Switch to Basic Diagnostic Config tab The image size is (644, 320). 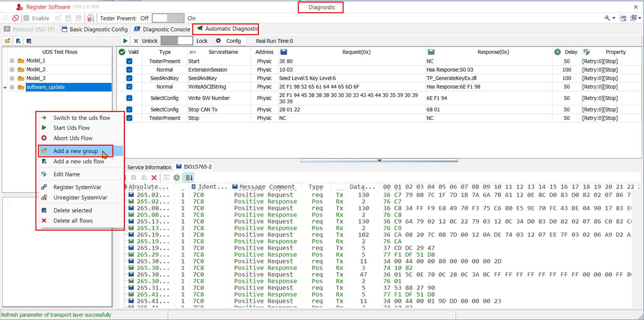point(94,29)
